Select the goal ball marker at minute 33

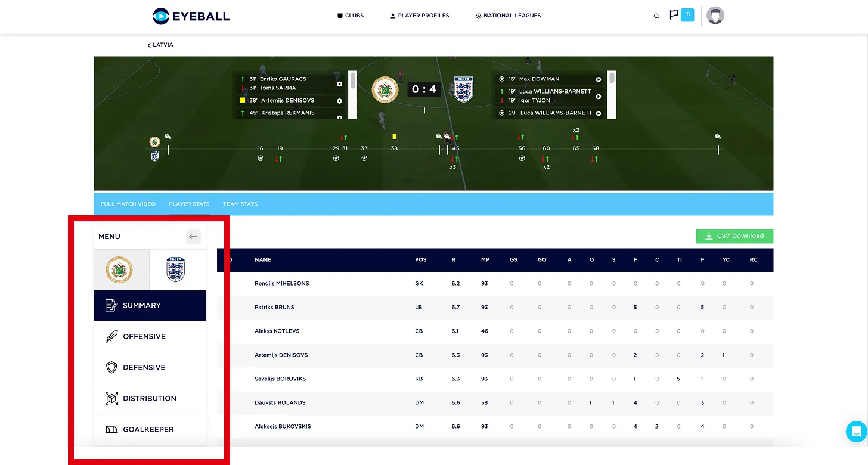pyautogui.click(x=364, y=159)
